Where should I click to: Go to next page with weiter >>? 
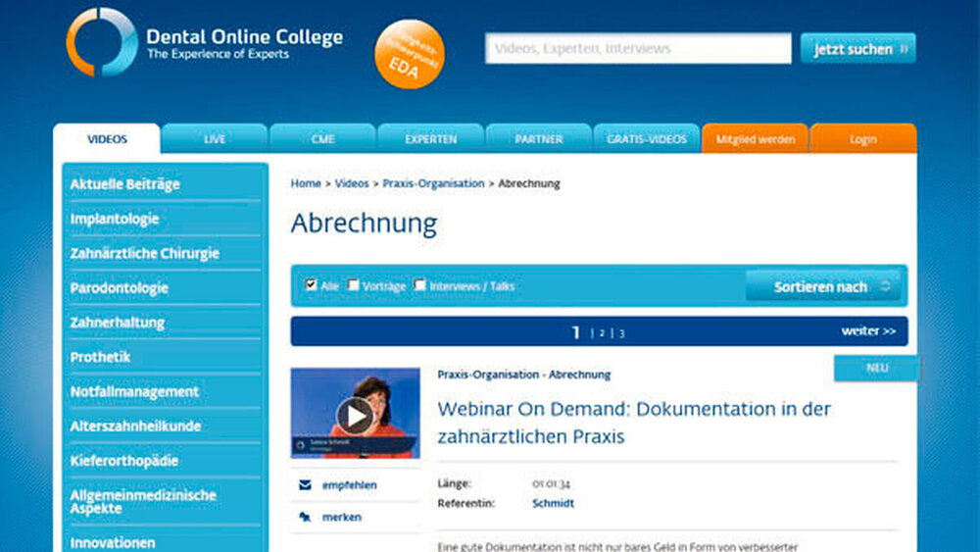point(867,331)
